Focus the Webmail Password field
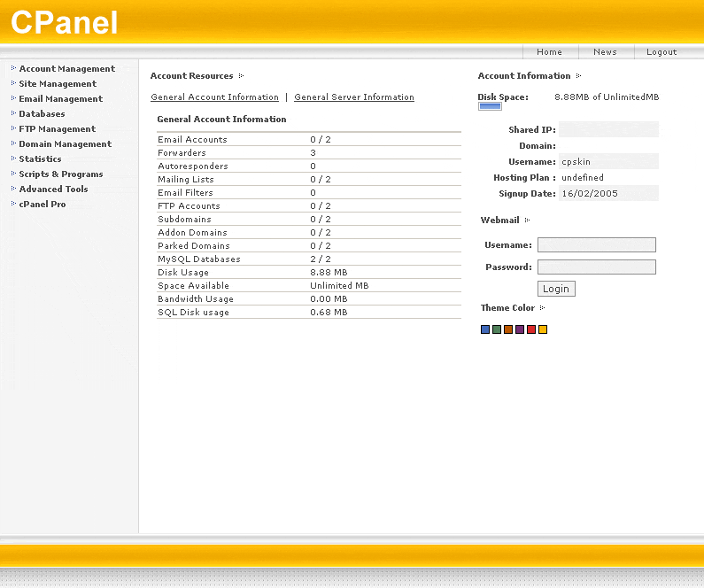704x588 pixels. pyautogui.click(x=597, y=267)
